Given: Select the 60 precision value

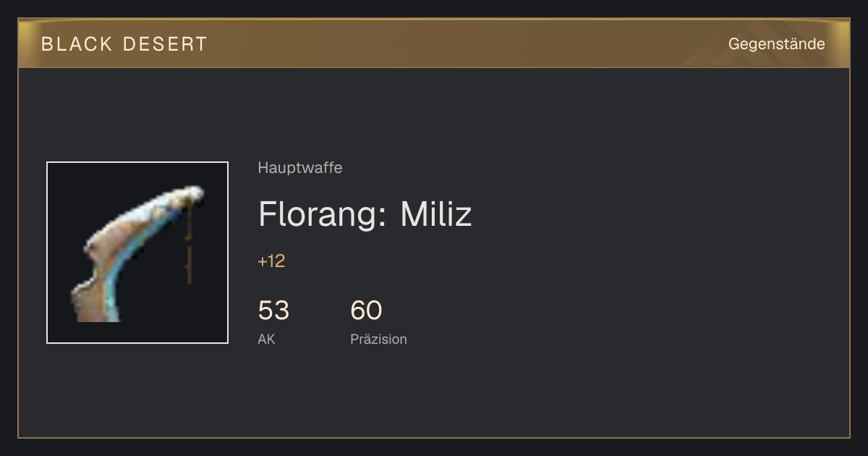Looking at the screenshot, I should (366, 311).
